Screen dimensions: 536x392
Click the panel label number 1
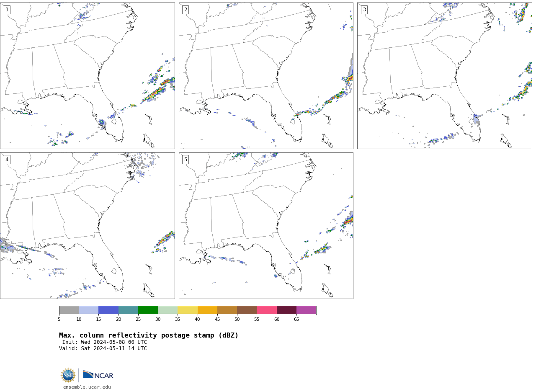(x=7, y=10)
